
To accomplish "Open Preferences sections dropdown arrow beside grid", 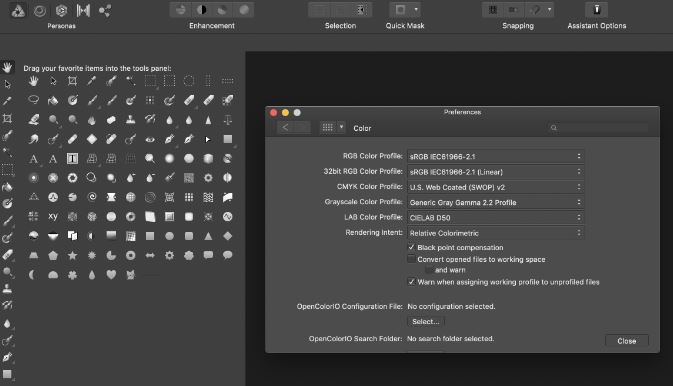I will coord(341,128).
